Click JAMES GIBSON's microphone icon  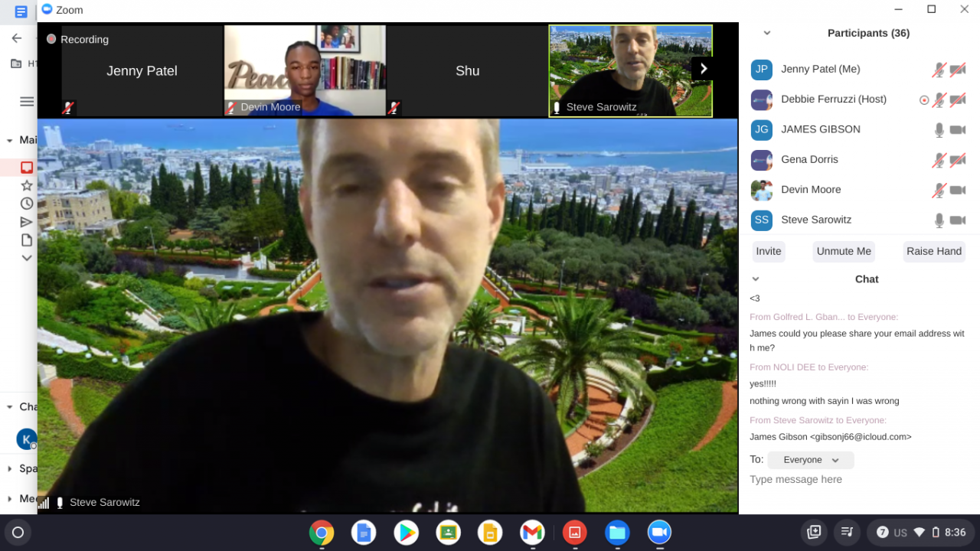click(939, 130)
